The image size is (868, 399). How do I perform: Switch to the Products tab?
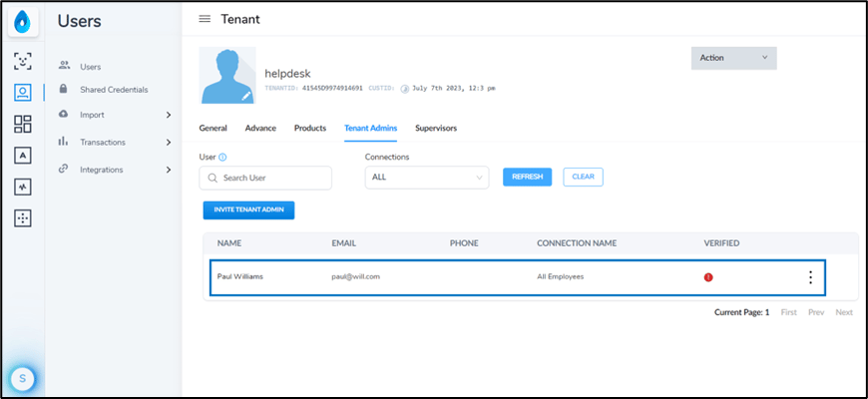(310, 128)
